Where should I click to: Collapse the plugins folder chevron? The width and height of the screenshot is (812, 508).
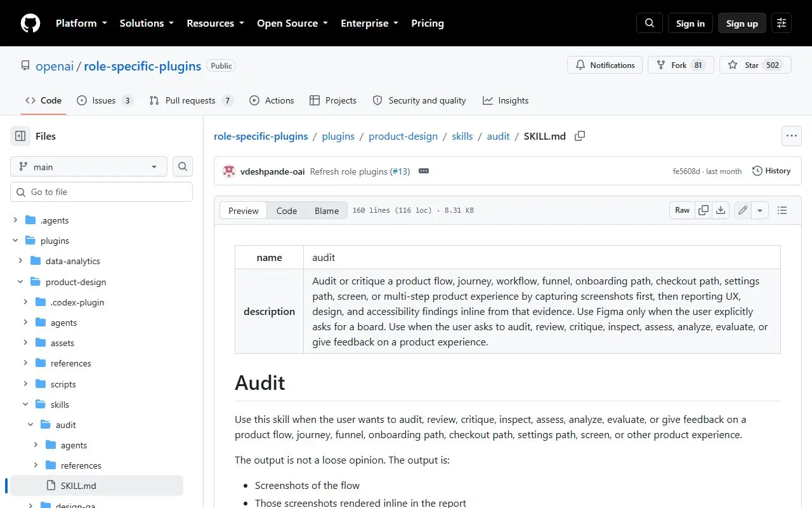point(15,241)
